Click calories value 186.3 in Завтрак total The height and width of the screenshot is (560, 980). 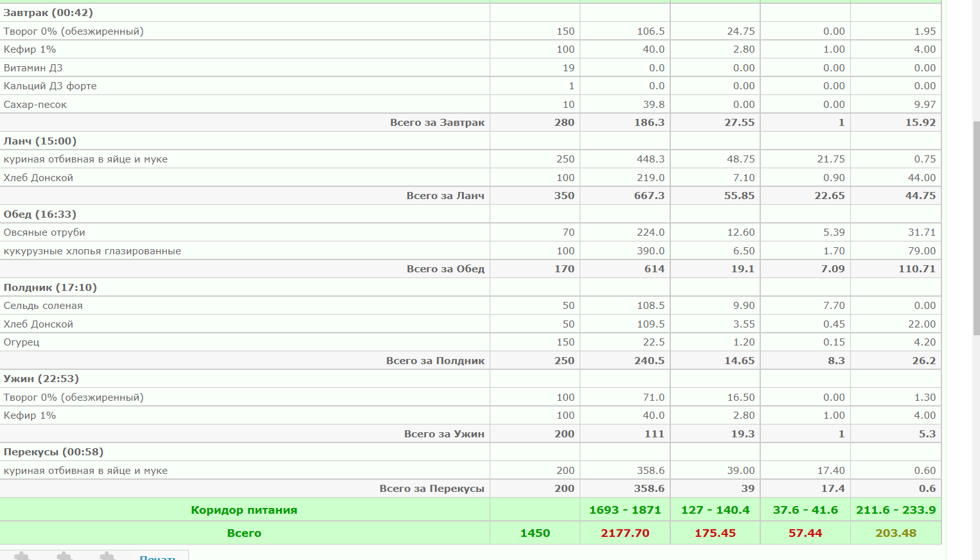pos(649,122)
